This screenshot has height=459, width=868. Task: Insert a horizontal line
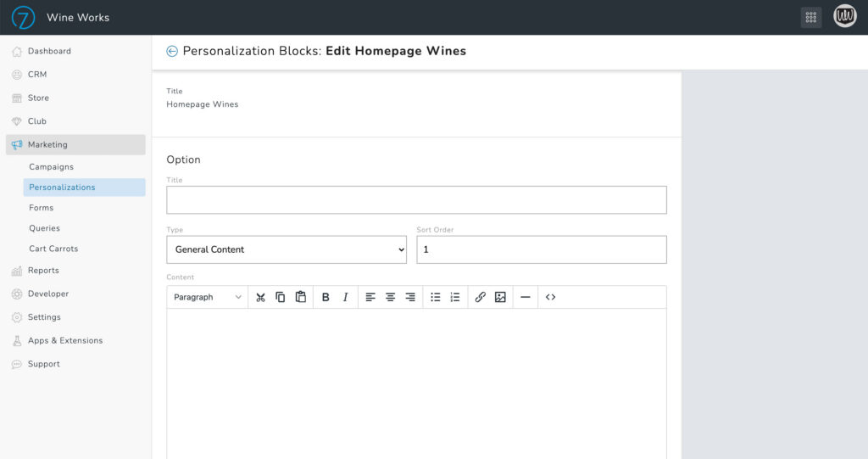(526, 297)
